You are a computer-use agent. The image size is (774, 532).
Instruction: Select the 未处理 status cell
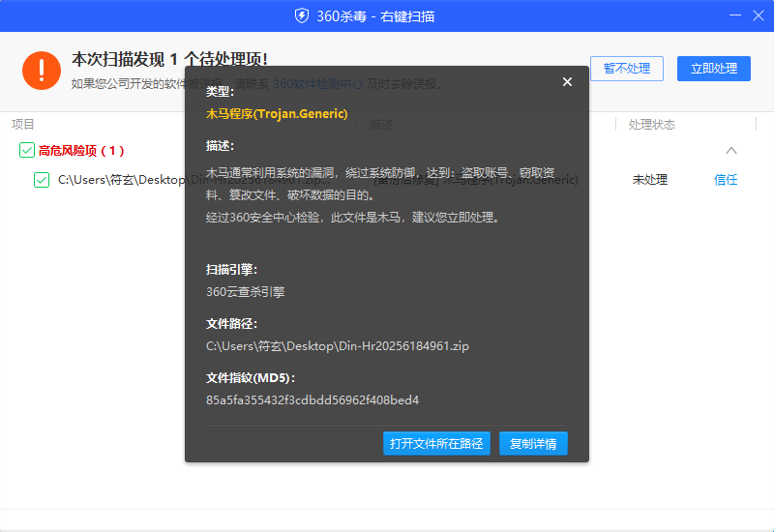[x=649, y=180]
